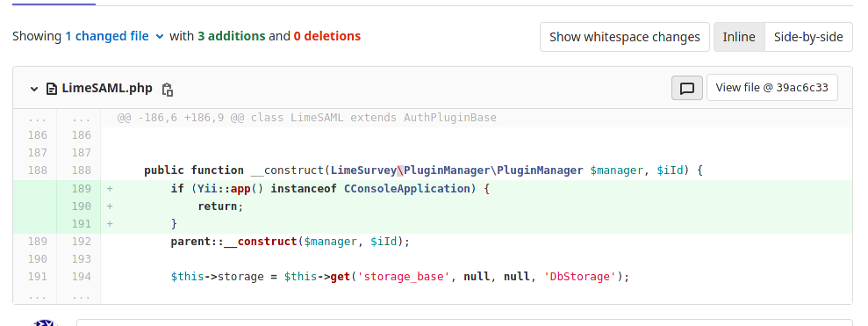The image size is (868, 326).
Task: Select added line number 189
Action: click(x=82, y=189)
